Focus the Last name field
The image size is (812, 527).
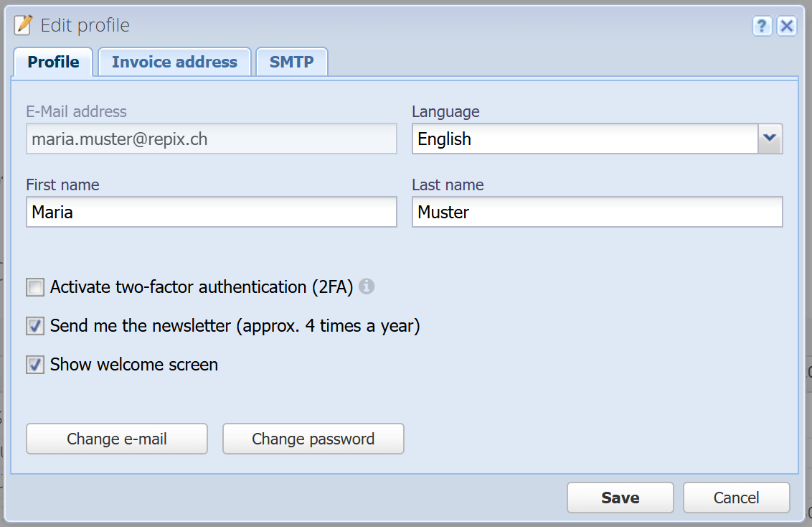(597, 212)
